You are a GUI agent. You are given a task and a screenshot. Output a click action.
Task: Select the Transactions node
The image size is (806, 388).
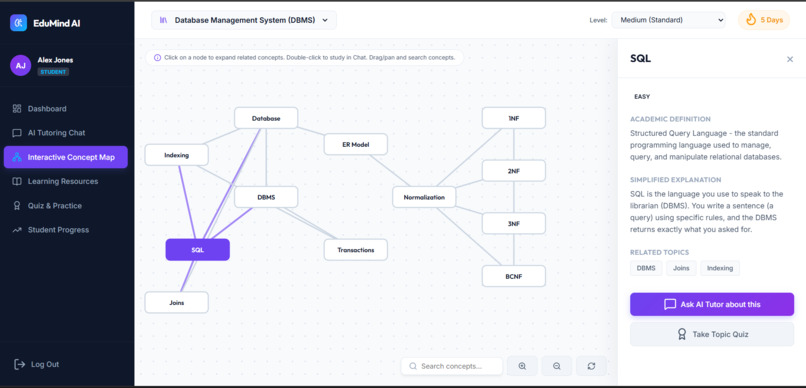point(355,250)
